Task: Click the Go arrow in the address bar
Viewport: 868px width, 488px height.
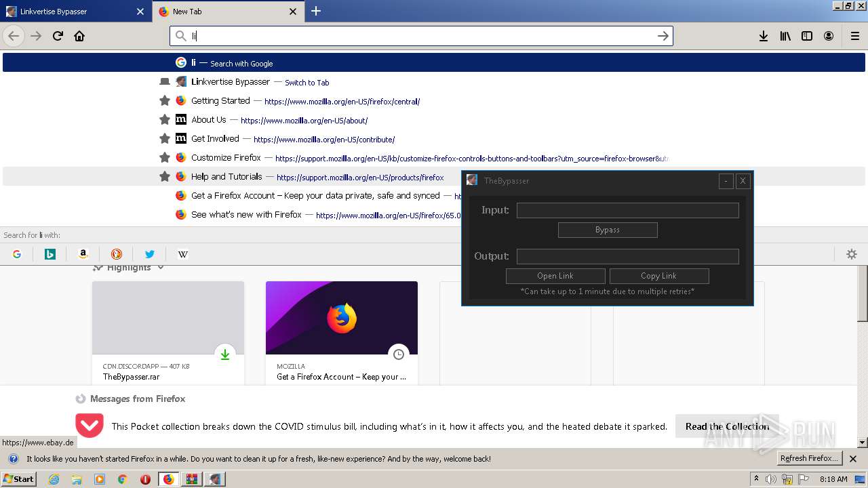Action: point(663,36)
